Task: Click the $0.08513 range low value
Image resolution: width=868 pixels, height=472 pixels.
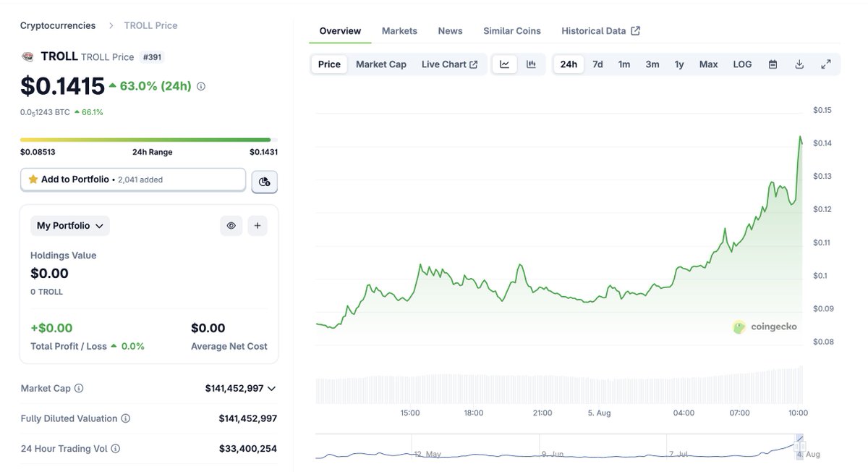Action: coord(38,152)
